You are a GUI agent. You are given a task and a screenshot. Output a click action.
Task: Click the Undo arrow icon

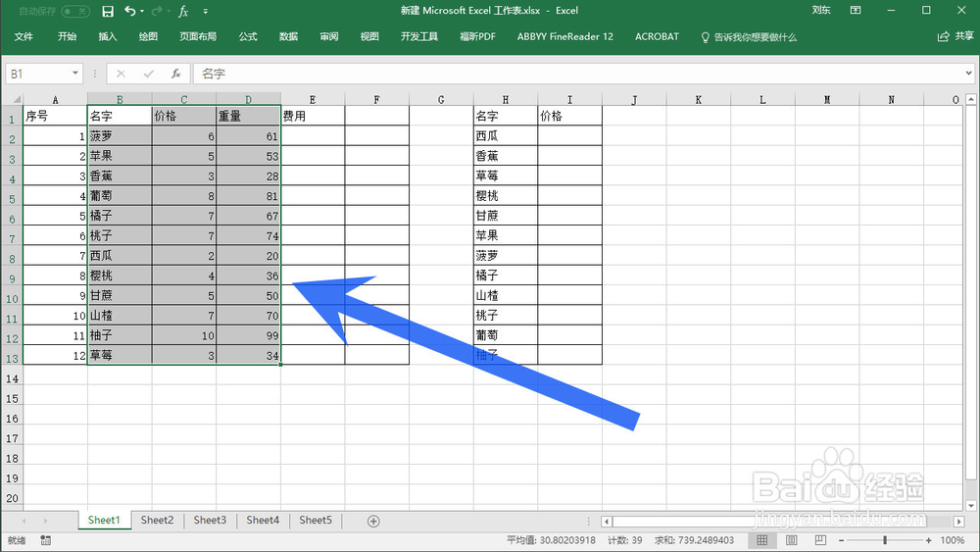(129, 11)
